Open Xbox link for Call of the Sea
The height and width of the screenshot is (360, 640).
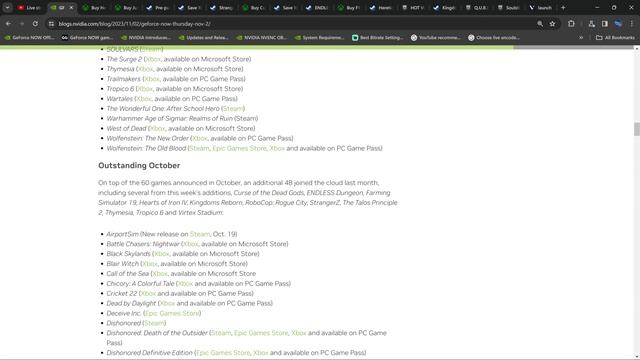[160, 274]
